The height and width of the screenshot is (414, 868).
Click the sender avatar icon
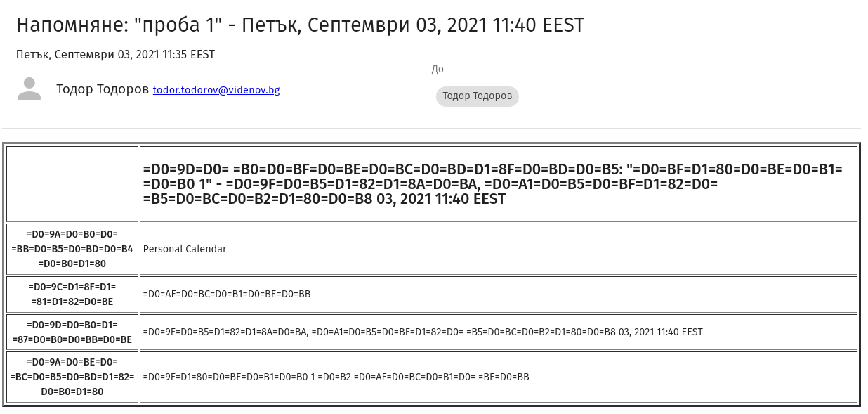point(29,89)
